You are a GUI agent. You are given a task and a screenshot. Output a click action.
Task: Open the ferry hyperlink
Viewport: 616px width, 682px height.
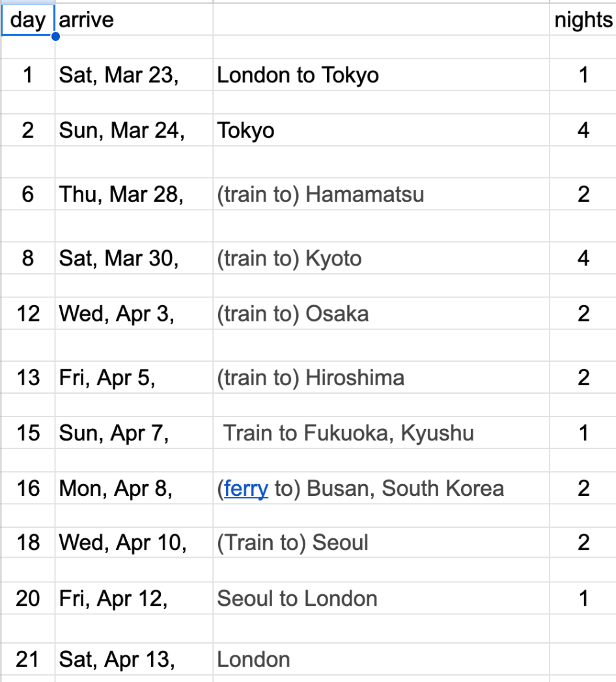click(x=246, y=488)
